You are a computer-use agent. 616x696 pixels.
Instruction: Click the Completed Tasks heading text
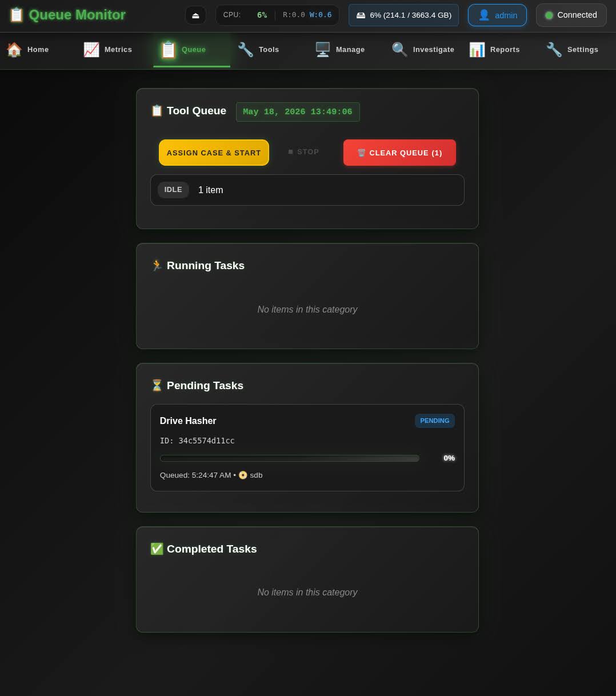(212, 549)
